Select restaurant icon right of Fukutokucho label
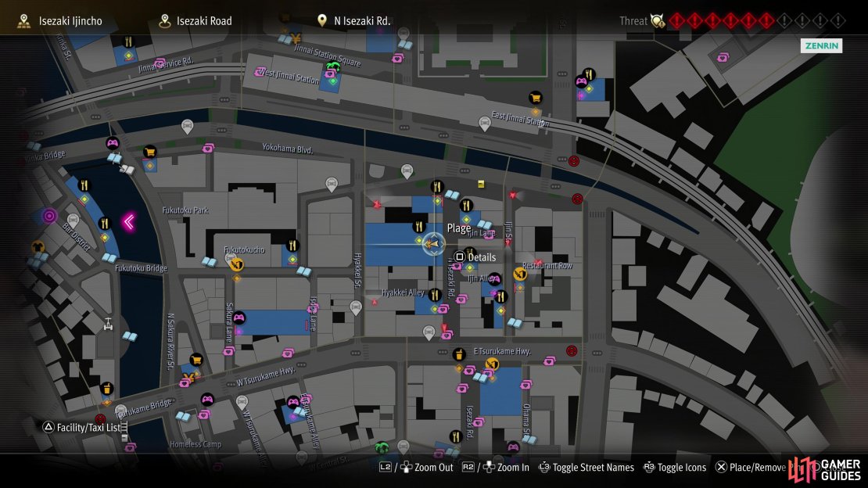 coord(292,246)
